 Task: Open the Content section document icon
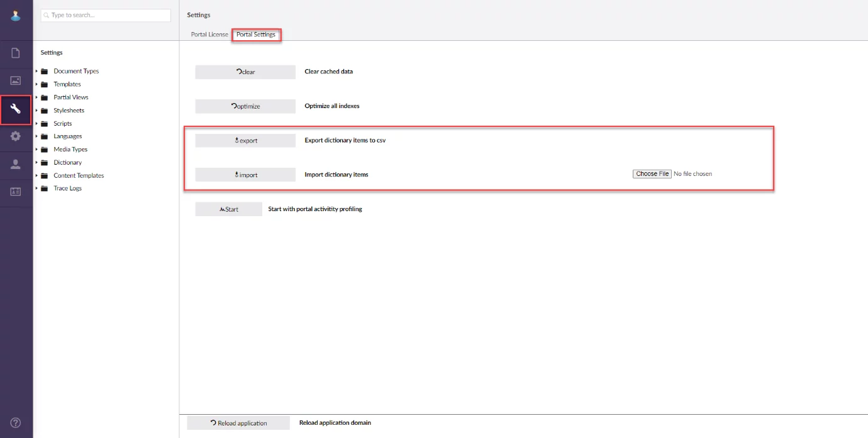pyautogui.click(x=16, y=53)
